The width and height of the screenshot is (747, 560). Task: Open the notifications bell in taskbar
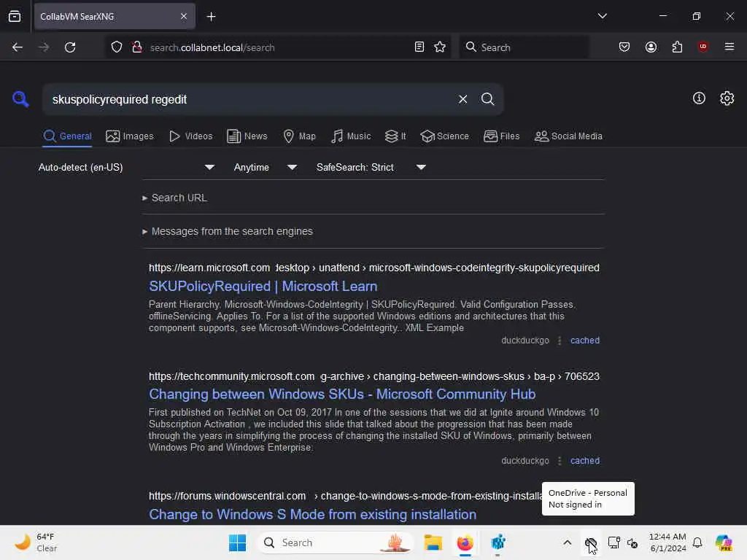(697, 542)
